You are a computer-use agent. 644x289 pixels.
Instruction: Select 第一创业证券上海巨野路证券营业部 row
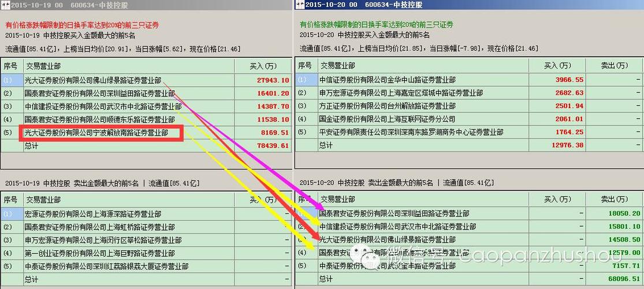pyautogui.click(x=146, y=254)
